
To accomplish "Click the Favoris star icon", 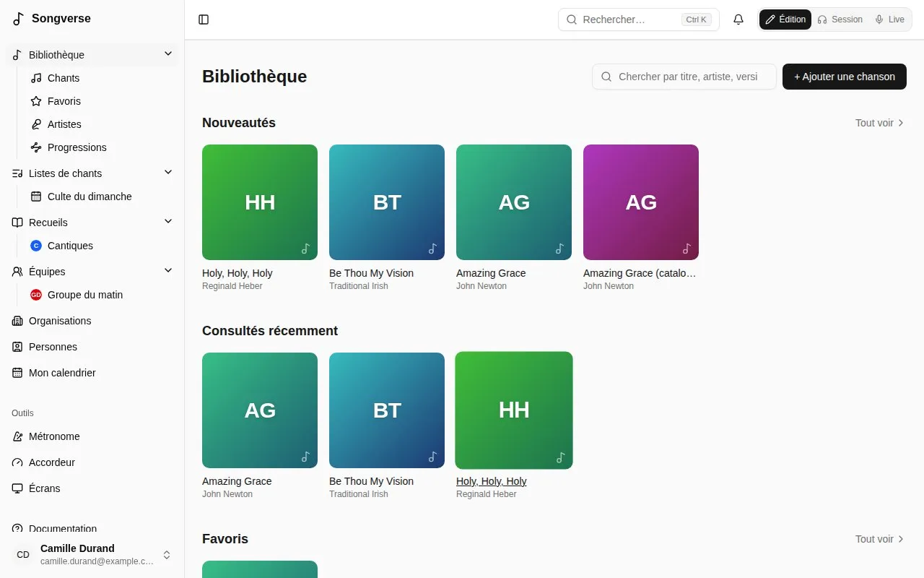I will click(x=36, y=101).
